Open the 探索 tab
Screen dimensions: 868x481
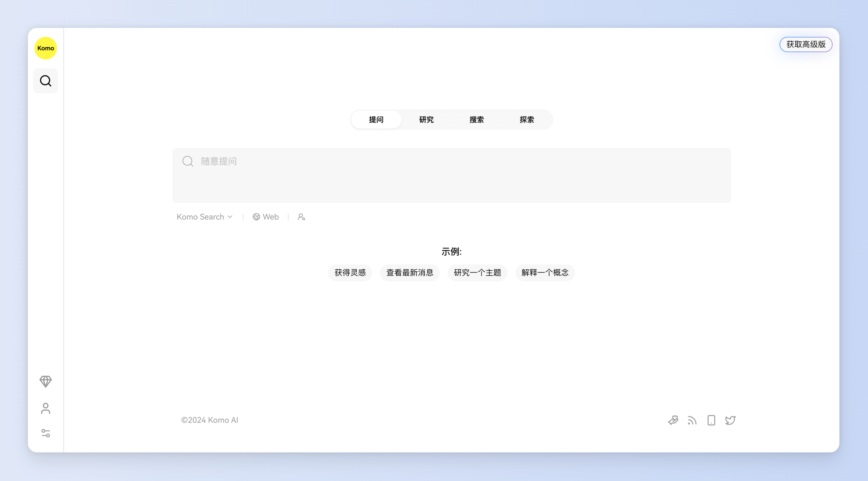527,119
